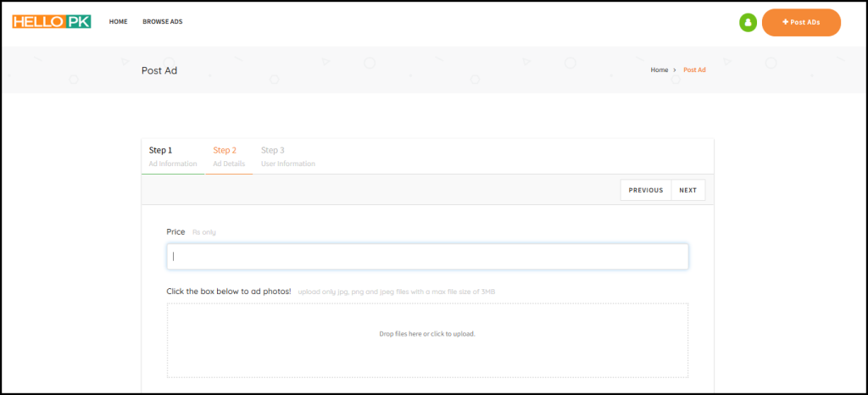Go to HOME in the navigation bar
The image size is (868, 395).
pyautogui.click(x=118, y=22)
